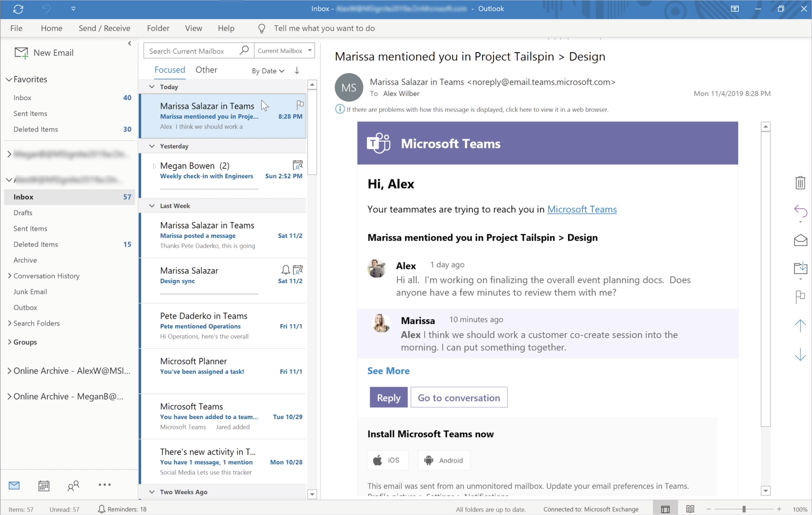Click the sort order toggle arrow button
The height and width of the screenshot is (515, 812).
click(x=298, y=71)
